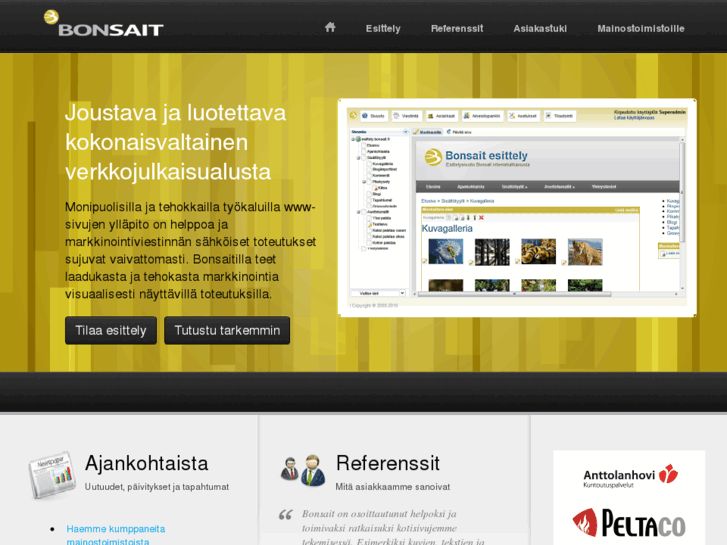
Task: Click the businessmen icon beside Referenssit
Action: [303, 470]
